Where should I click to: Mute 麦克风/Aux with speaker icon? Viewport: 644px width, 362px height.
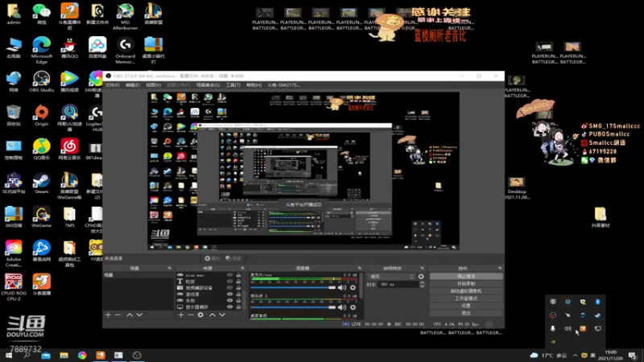coord(341,288)
